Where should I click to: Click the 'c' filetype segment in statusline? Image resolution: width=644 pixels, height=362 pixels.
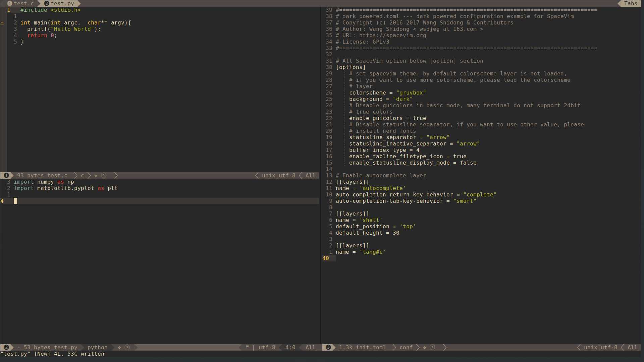[x=83, y=175]
